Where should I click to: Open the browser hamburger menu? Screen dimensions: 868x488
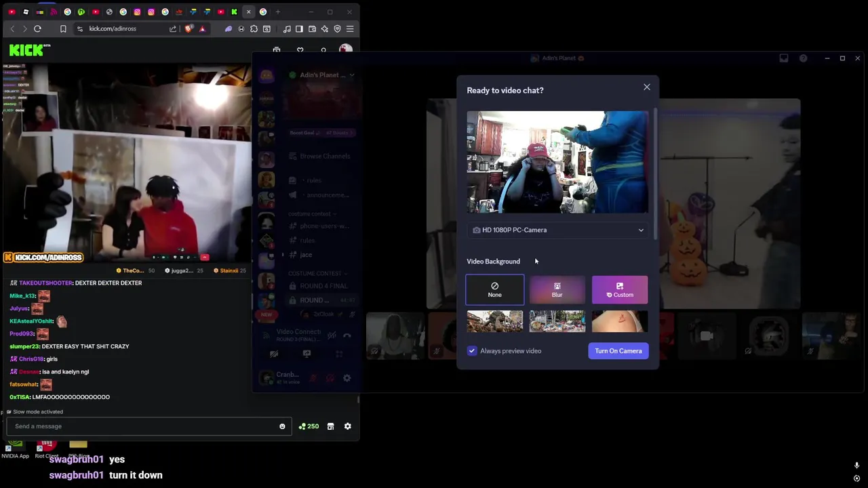pos(350,28)
